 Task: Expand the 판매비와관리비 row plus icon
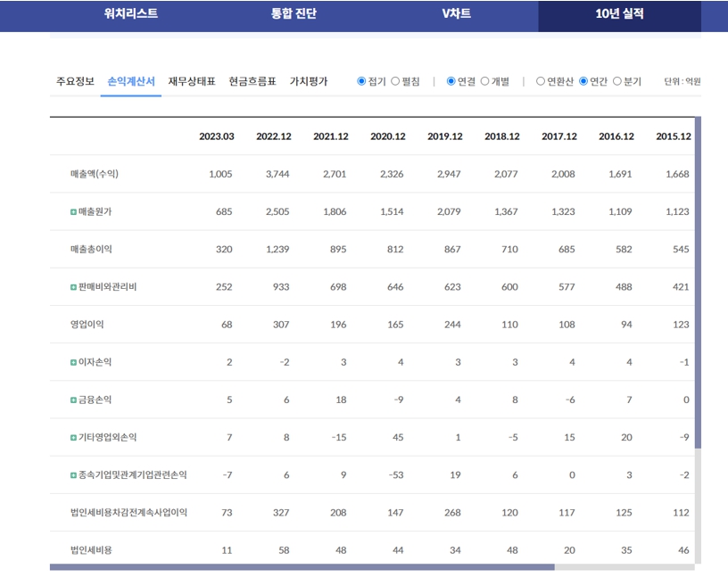pyautogui.click(x=73, y=287)
